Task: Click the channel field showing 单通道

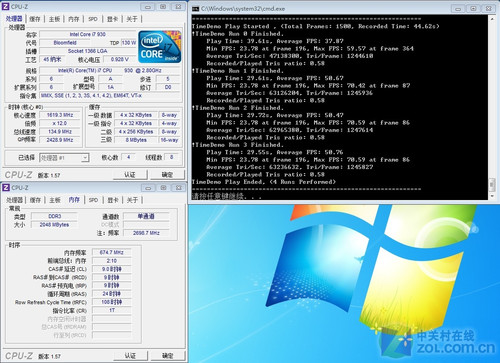Action: coord(146,216)
